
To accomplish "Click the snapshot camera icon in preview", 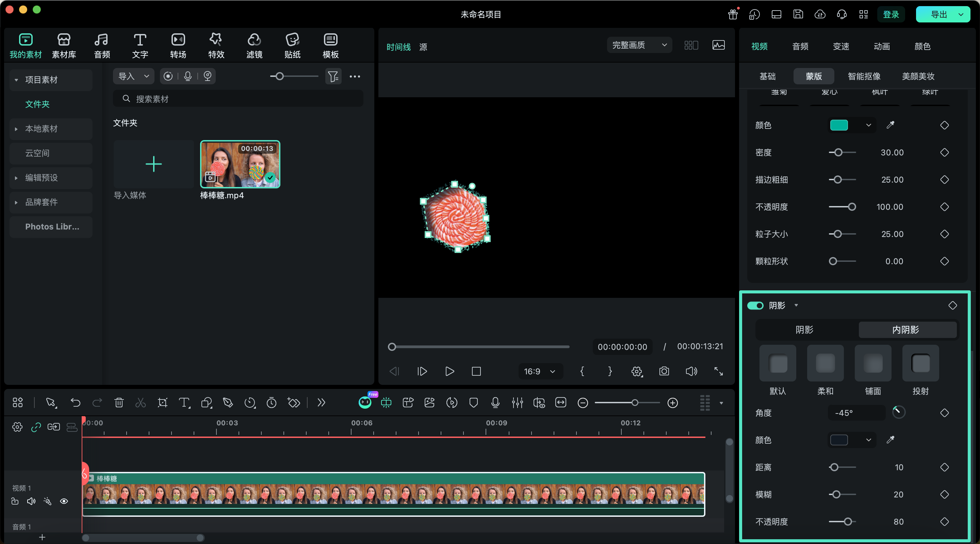I will [x=664, y=371].
